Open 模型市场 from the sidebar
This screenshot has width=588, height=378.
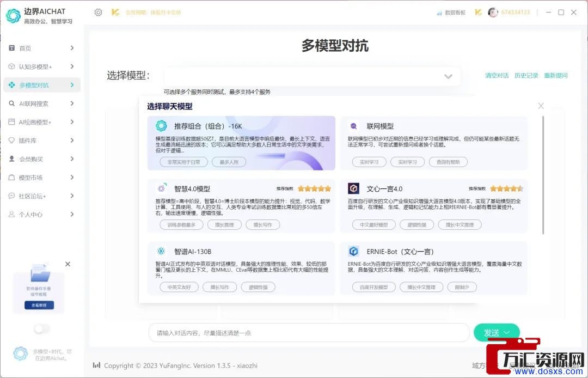42,178
